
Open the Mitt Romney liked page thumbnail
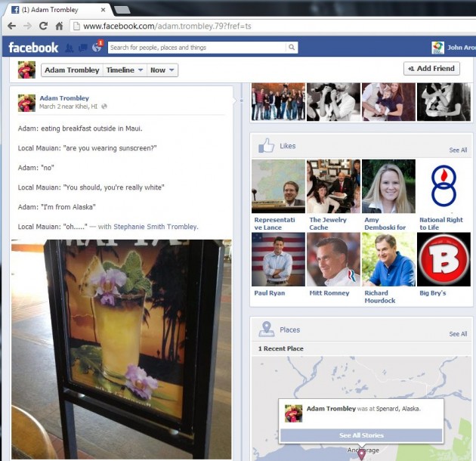(x=333, y=258)
